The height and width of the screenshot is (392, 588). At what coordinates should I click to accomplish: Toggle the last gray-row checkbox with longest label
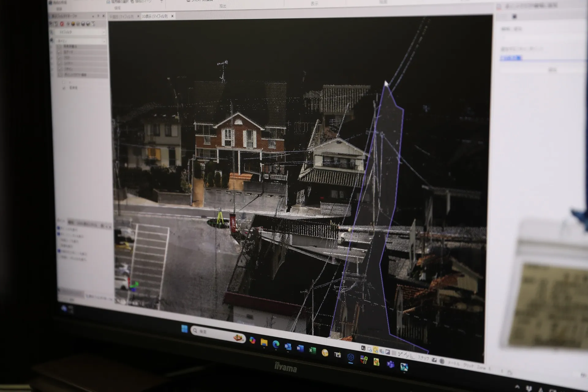click(x=60, y=75)
